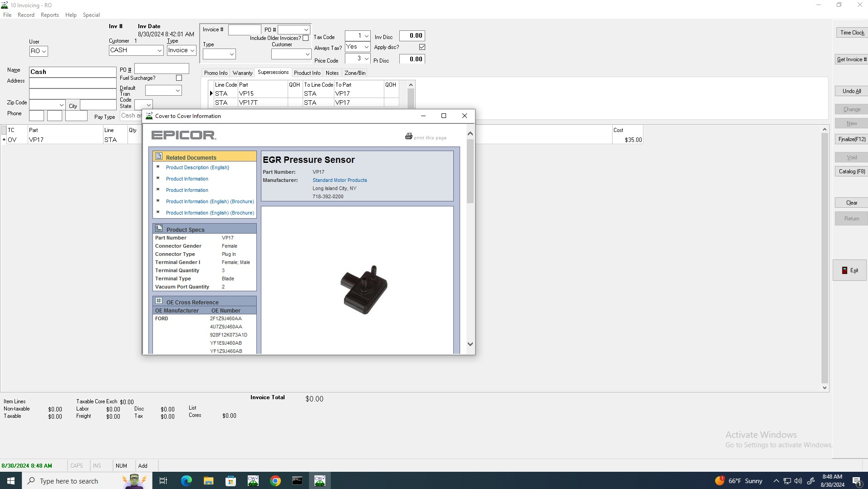The width and height of the screenshot is (868, 489).
Task: Click the Related Documents header icon
Action: click(159, 156)
